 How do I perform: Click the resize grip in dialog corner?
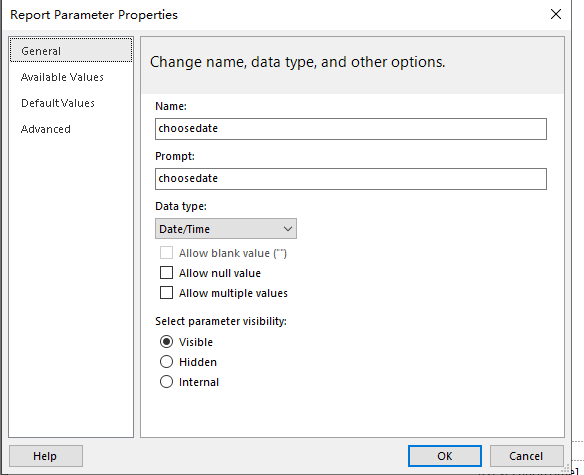566,469
